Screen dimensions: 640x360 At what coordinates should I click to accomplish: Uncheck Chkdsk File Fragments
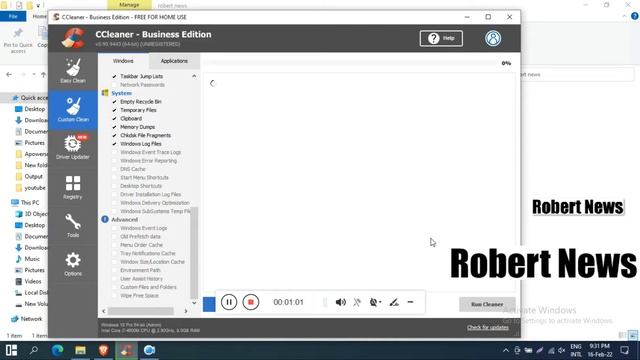[114, 136]
